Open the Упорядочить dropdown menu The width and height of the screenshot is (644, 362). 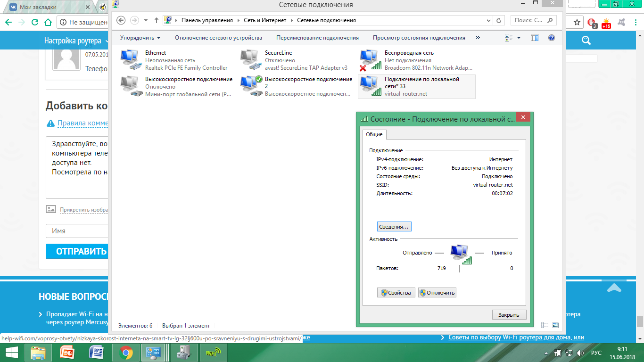(140, 38)
